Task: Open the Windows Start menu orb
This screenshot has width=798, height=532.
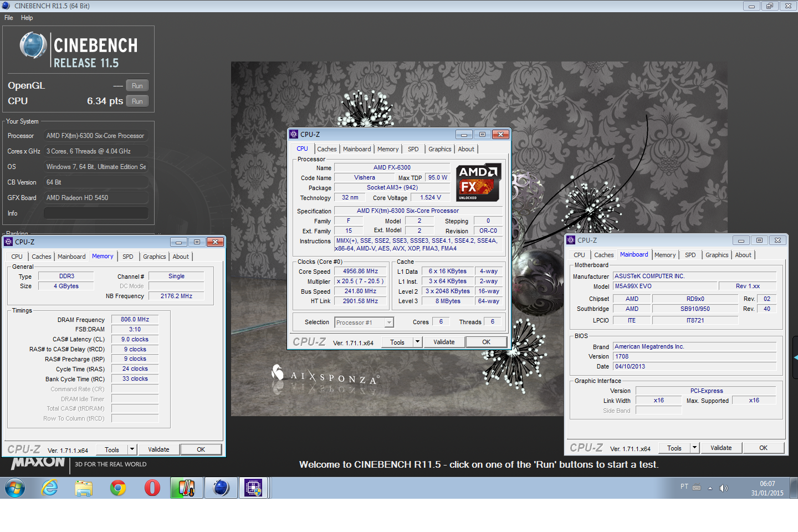Action: tap(15, 488)
